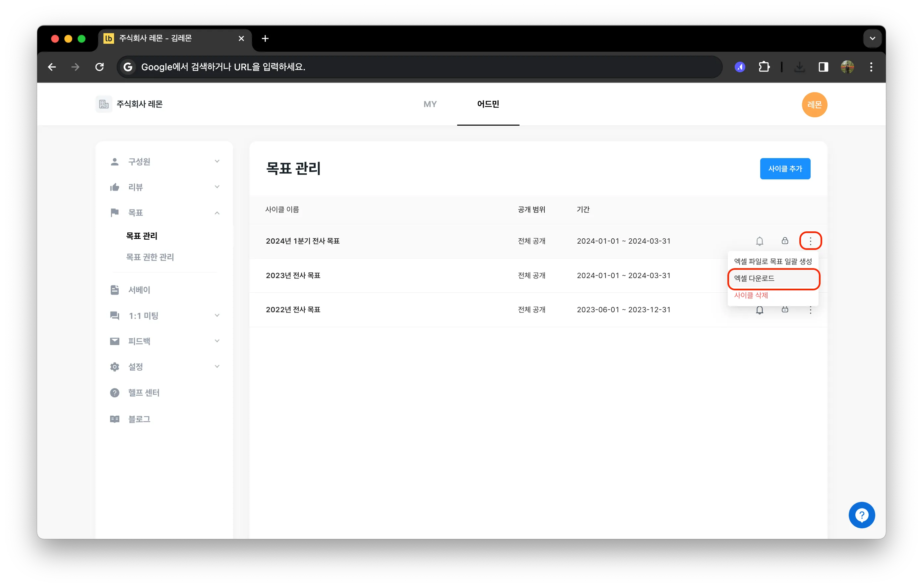Select 사이클 삭제 in the context menu
The height and width of the screenshot is (588, 923).
click(x=773, y=296)
